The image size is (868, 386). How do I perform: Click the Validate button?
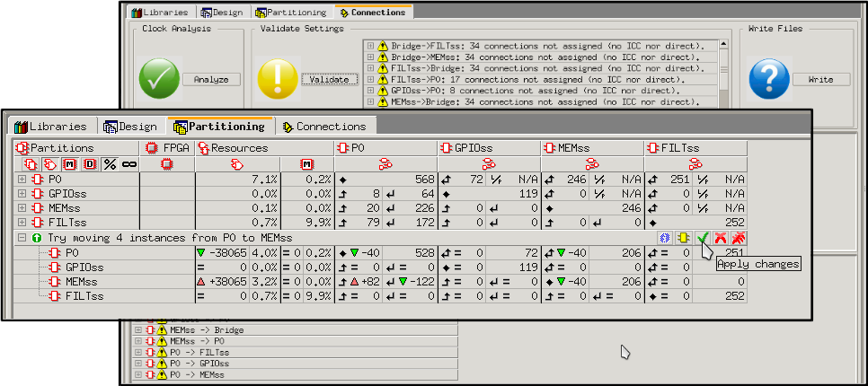(x=330, y=80)
